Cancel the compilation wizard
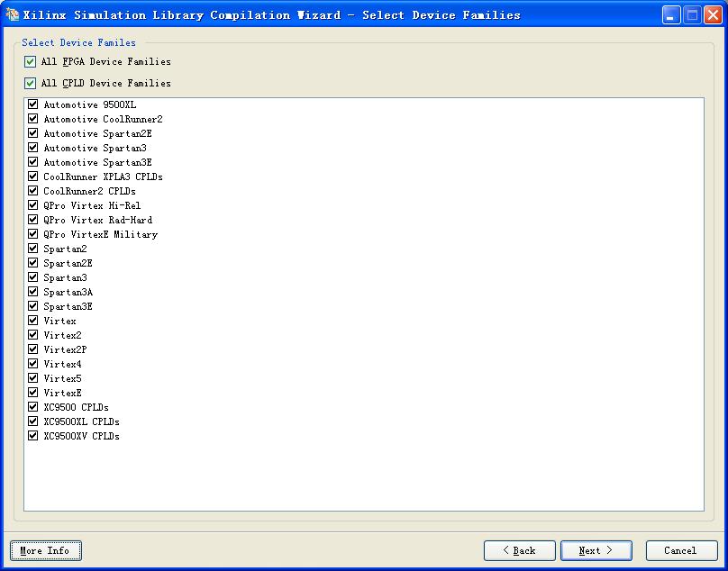The width and height of the screenshot is (728, 571). (681, 550)
